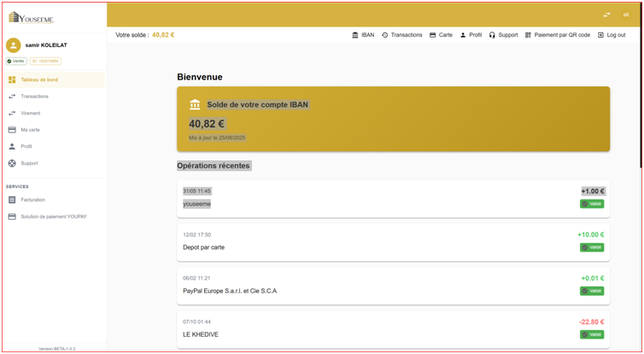
Task: Click the IBAN bank icon in the top navigation
Action: 355,35
